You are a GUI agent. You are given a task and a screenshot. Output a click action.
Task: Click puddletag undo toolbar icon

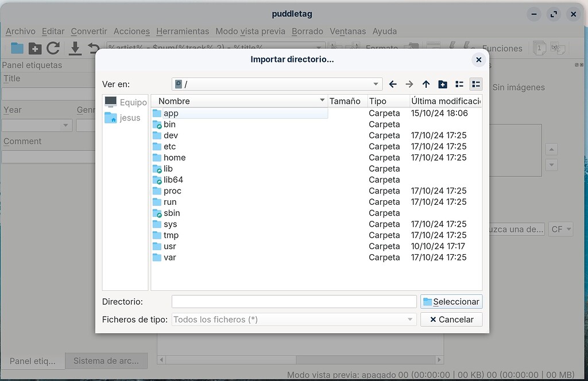point(94,49)
